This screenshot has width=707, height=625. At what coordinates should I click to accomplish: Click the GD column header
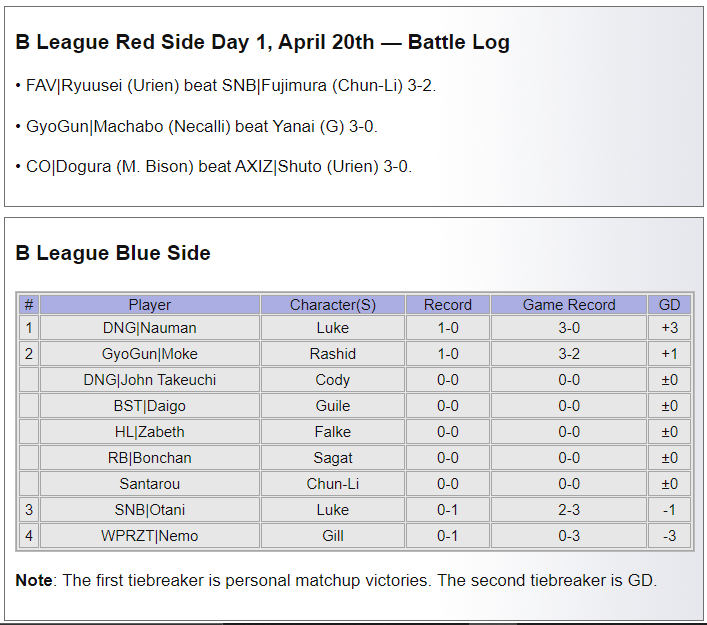coord(669,305)
